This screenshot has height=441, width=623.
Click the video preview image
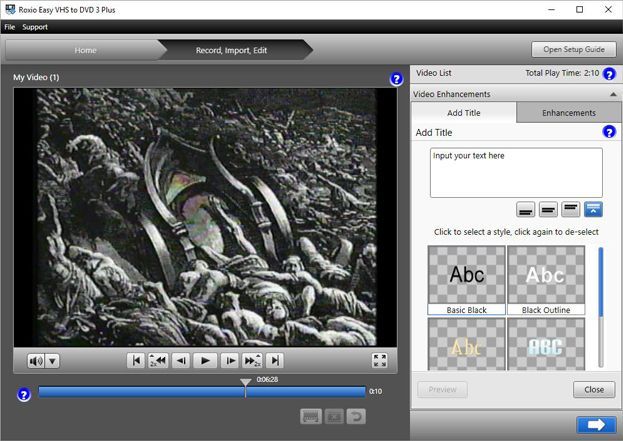pos(205,217)
